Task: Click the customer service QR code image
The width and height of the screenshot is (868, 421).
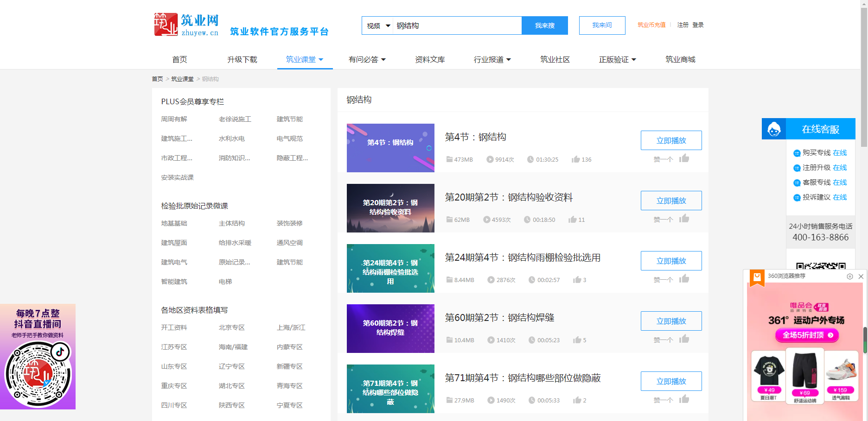Action: pos(821,266)
